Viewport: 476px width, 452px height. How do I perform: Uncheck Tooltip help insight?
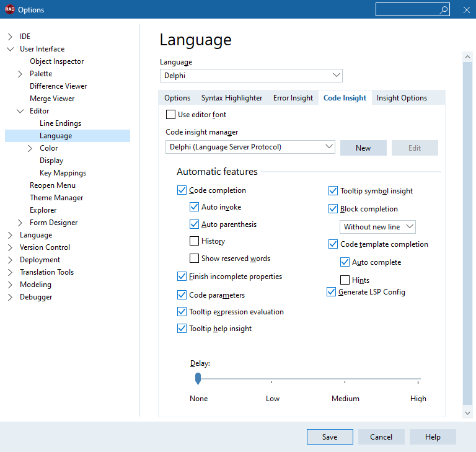pyautogui.click(x=182, y=329)
